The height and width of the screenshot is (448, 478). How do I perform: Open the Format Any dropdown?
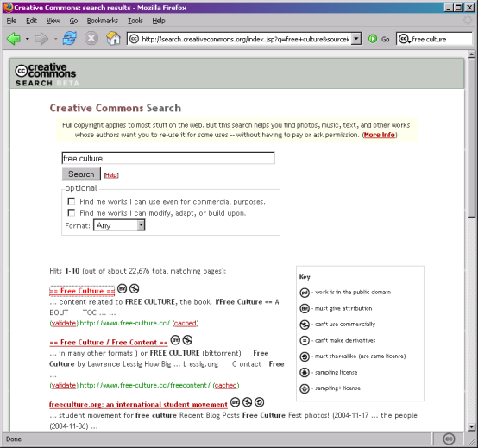coord(119,225)
